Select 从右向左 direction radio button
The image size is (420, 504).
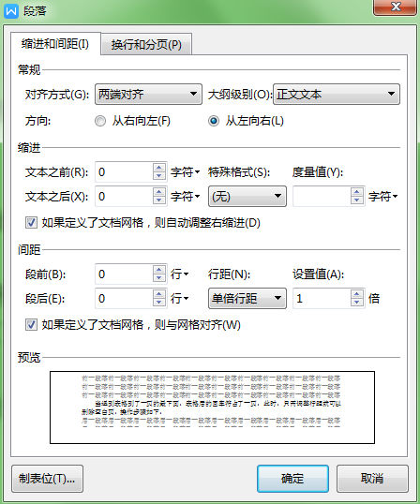pos(100,121)
